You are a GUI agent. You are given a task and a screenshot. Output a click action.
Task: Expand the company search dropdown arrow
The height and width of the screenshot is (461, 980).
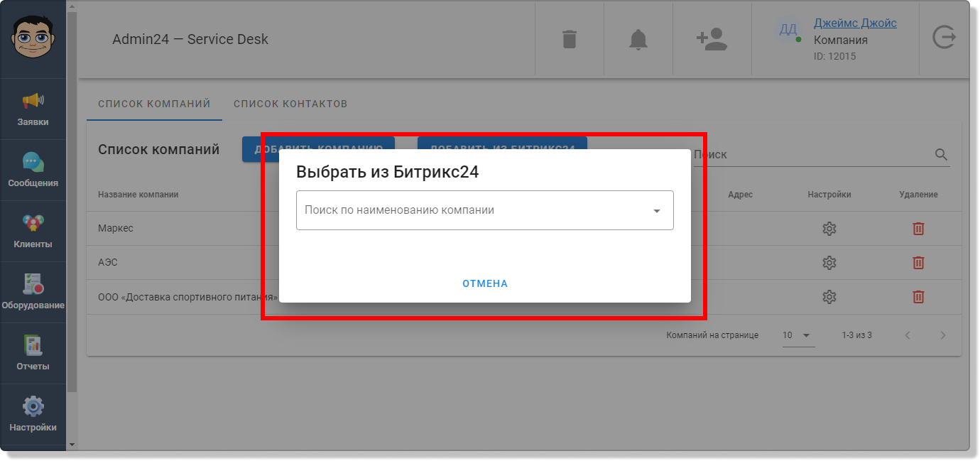pyautogui.click(x=657, y=211)
